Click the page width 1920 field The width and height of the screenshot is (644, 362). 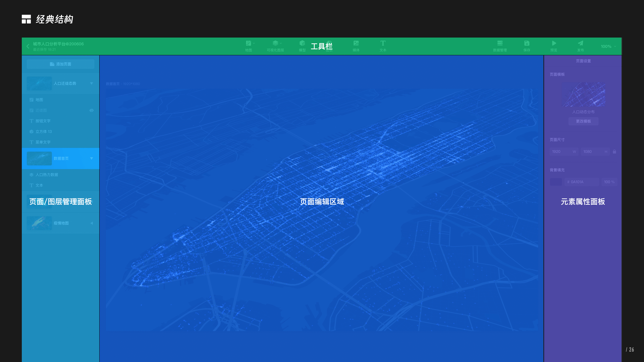click(x=560, y=152)
